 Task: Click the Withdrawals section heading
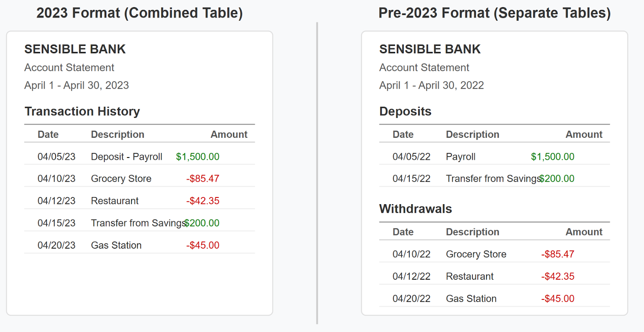coord(415,209)
